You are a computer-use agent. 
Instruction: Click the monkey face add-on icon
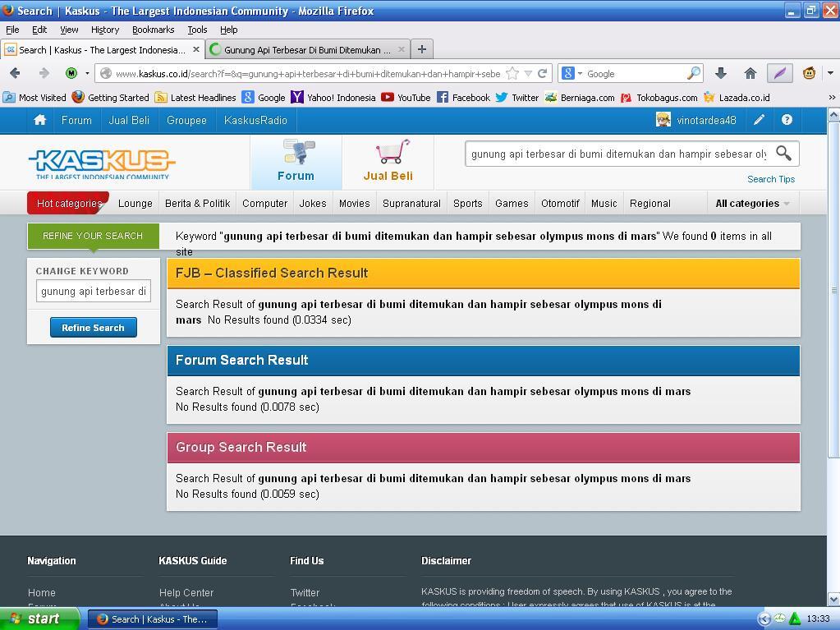(809, 73)
